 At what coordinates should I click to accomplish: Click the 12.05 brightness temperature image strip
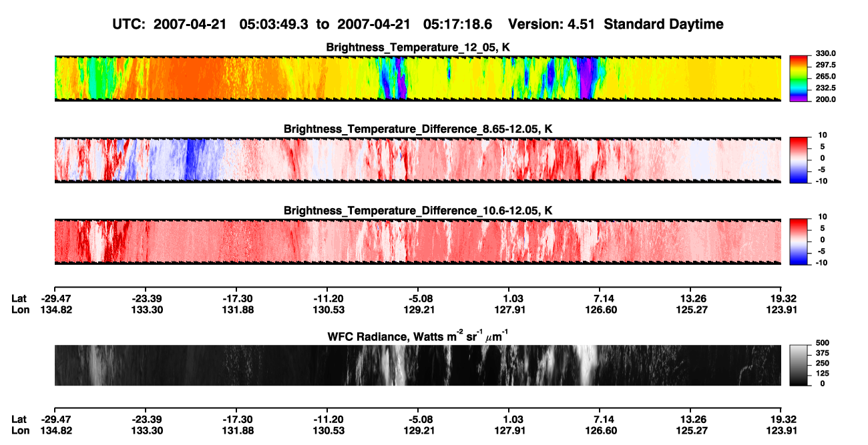[418, 77]
